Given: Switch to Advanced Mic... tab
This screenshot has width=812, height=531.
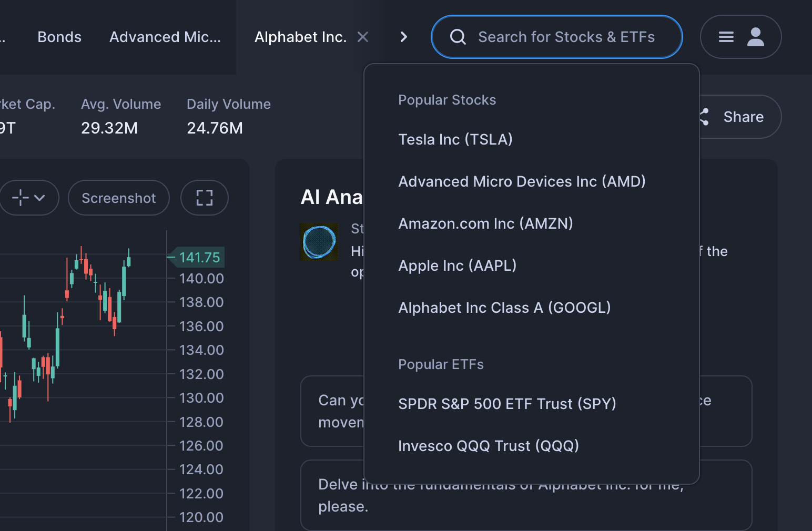Looking at the screenshot, I should click(165, 37).
